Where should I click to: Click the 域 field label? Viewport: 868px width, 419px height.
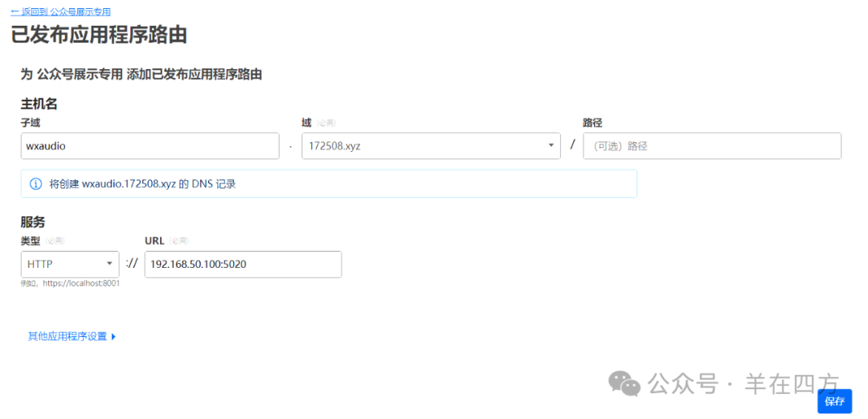[306, 123]
